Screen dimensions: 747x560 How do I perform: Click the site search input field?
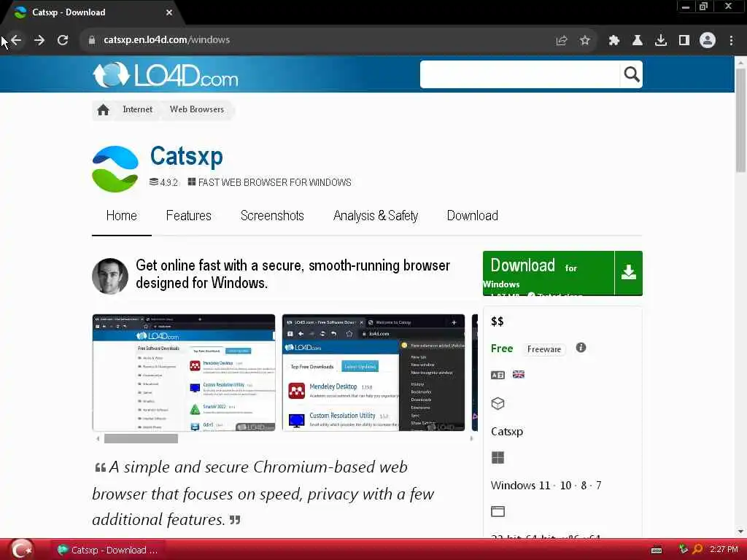click(x=519, y=74)
